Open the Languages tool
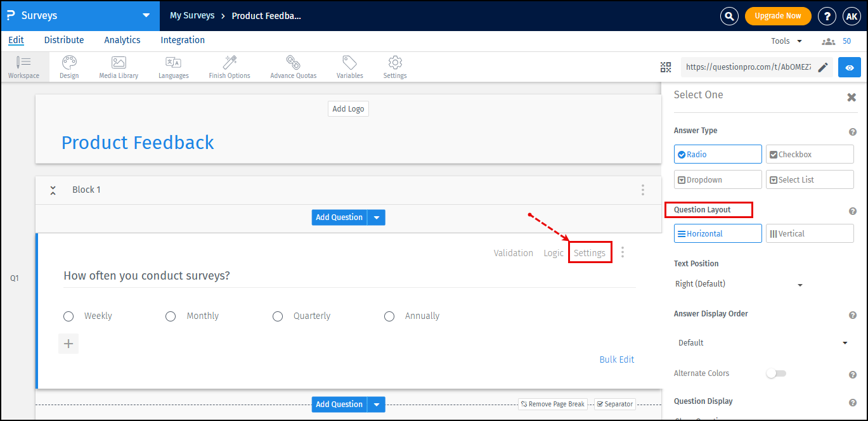 [173, 67]
